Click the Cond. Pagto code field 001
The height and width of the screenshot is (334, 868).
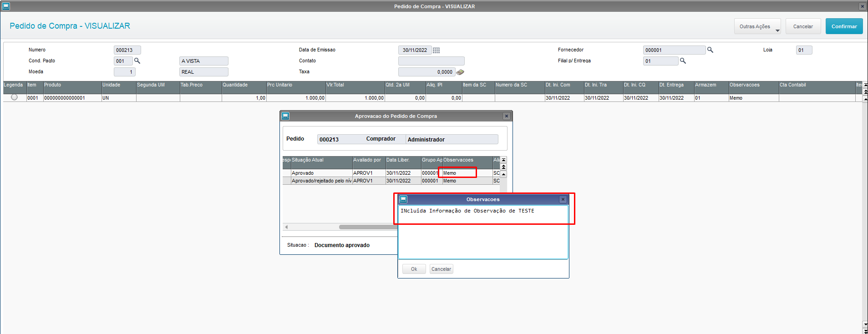[123, 61]
